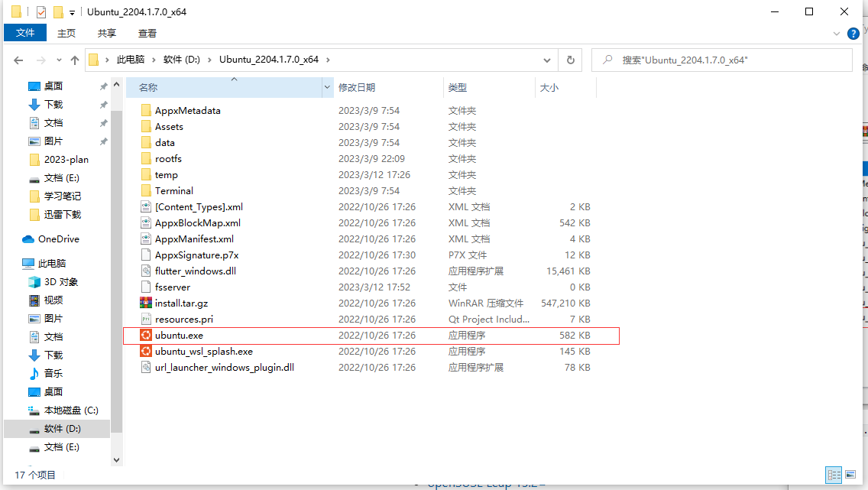Viewport: 868px width, 490px height.
Task: Click the AppxMetadata folder icon
Action: pyautogui.click(x=146, y=110)
